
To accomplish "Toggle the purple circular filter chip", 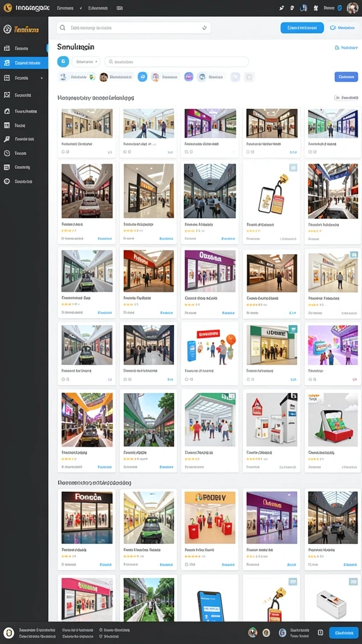I will click(189, 77).
